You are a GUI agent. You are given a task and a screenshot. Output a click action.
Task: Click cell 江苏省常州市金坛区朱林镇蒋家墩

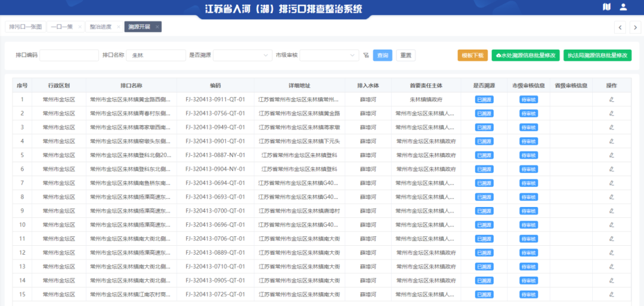pos(299,127)
